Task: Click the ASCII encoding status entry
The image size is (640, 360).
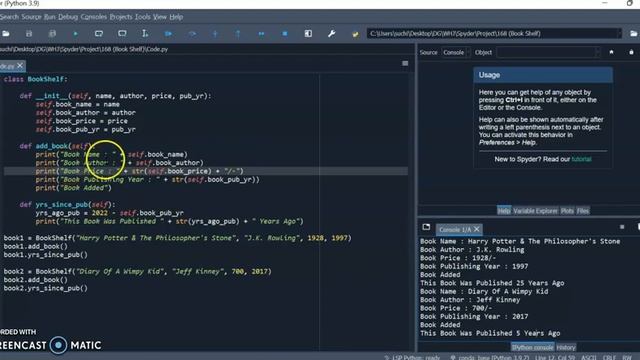Action: tap(588, 357)
